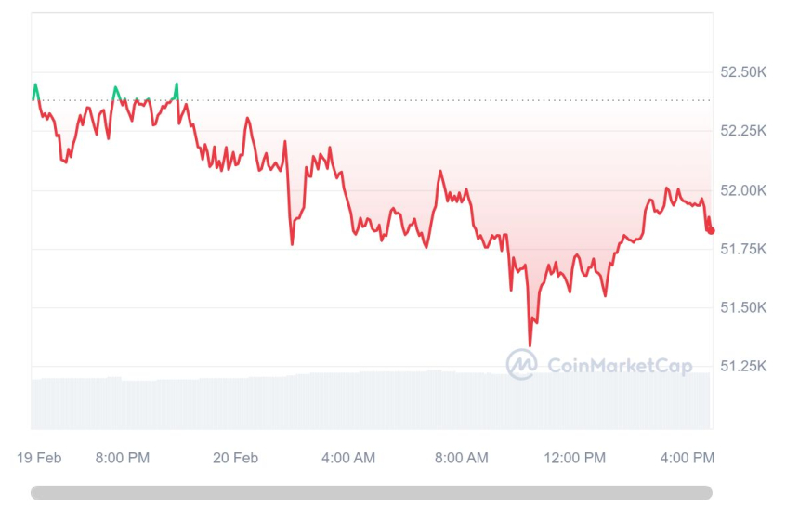Screen dimensions: 799x532
Task: Select the 51.50K price axis label
Action: 743,307
